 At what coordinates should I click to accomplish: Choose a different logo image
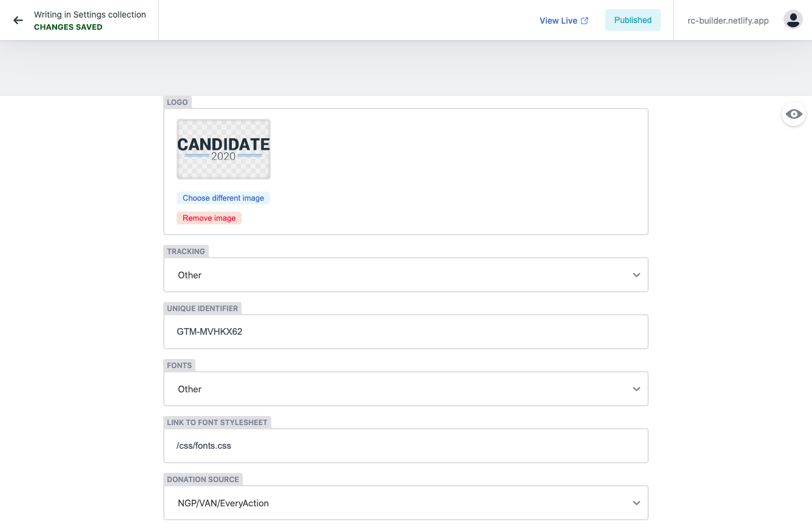pos(223,198)
